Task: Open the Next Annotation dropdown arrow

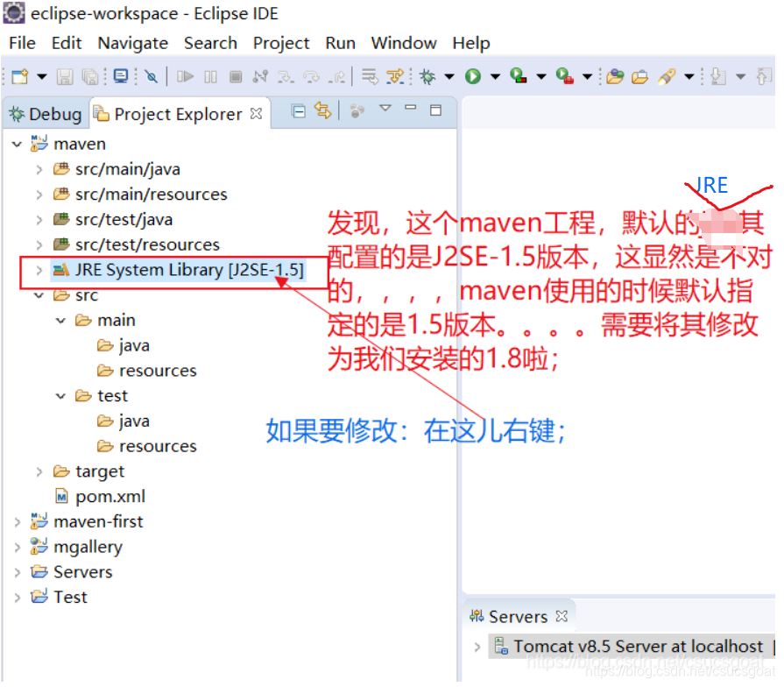Action: (x=741, y=76)
